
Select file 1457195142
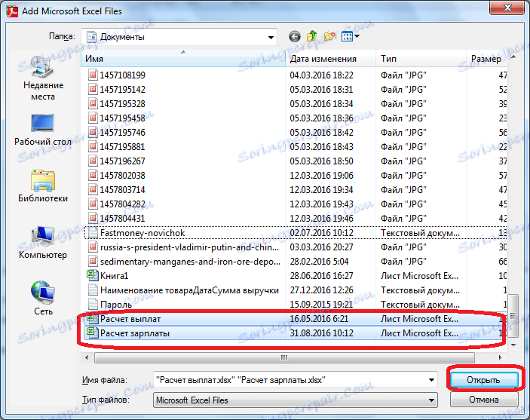tap(122, 89)
